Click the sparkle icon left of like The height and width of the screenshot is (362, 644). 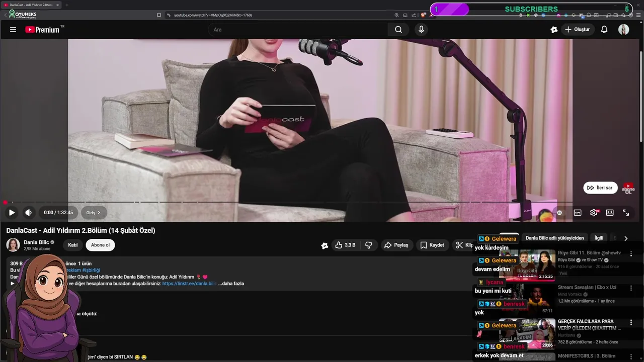click(x=325, y=245)
